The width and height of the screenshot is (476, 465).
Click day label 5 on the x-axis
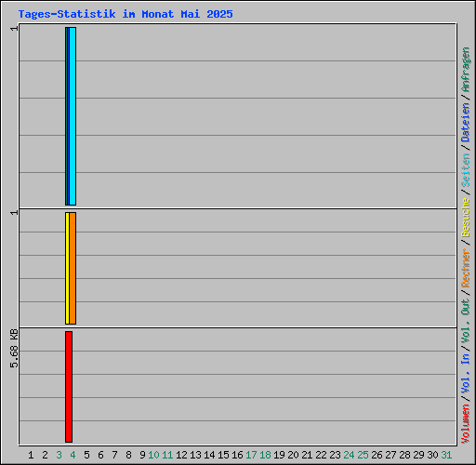tap(86, 455)
